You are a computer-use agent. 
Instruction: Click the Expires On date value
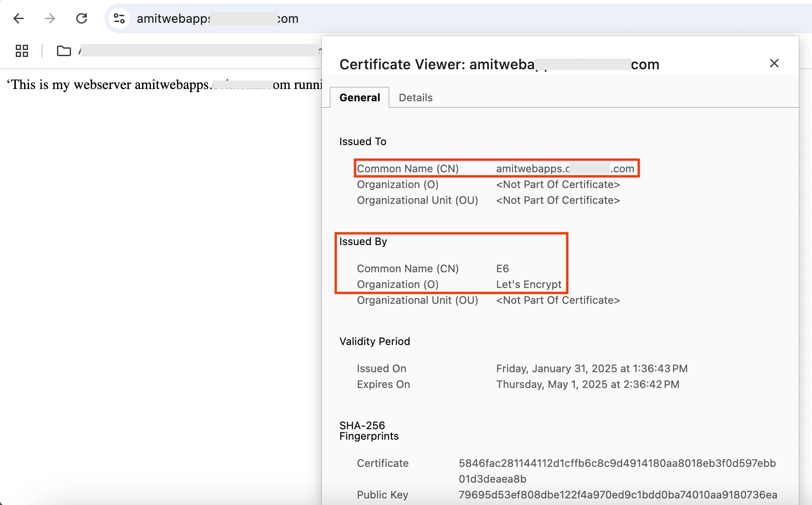pos(588,384)
